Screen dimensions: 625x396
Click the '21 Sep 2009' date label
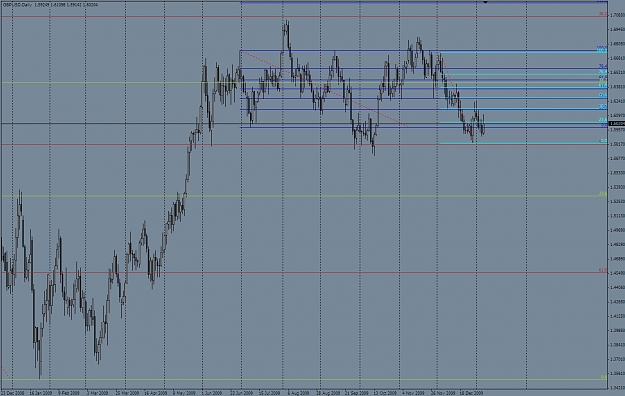tap(356, 393)
